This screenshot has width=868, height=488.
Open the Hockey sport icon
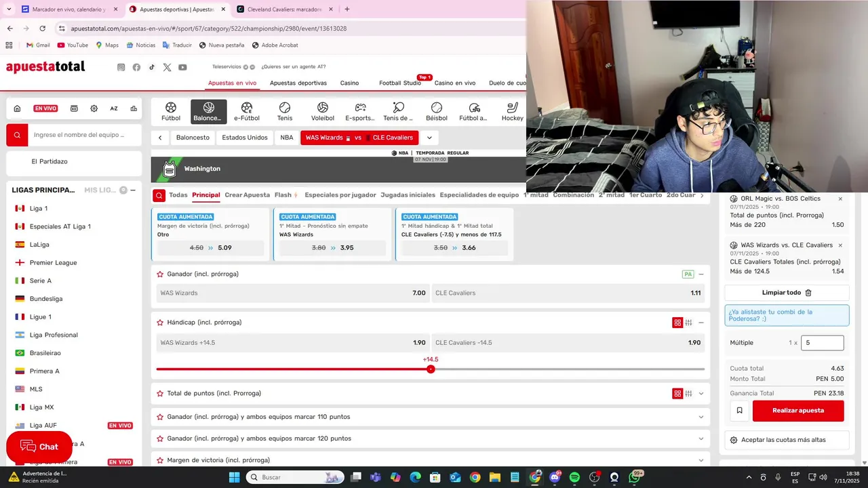click(513, 112)
